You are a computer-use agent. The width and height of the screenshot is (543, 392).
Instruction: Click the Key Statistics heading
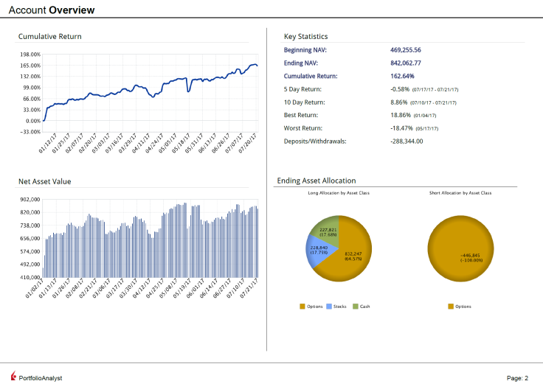[x=305, y=36]
